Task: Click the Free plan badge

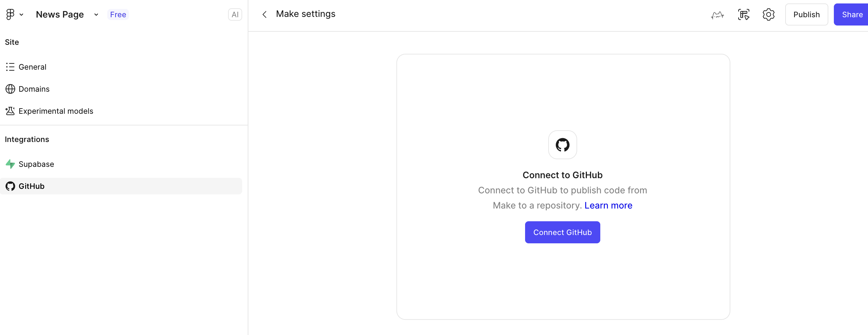Action: pyautogui.click(x=118, y=14)
